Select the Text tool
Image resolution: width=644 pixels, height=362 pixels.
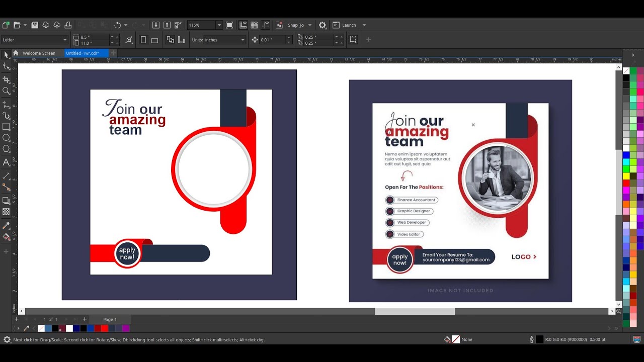(x=6, y=162)
